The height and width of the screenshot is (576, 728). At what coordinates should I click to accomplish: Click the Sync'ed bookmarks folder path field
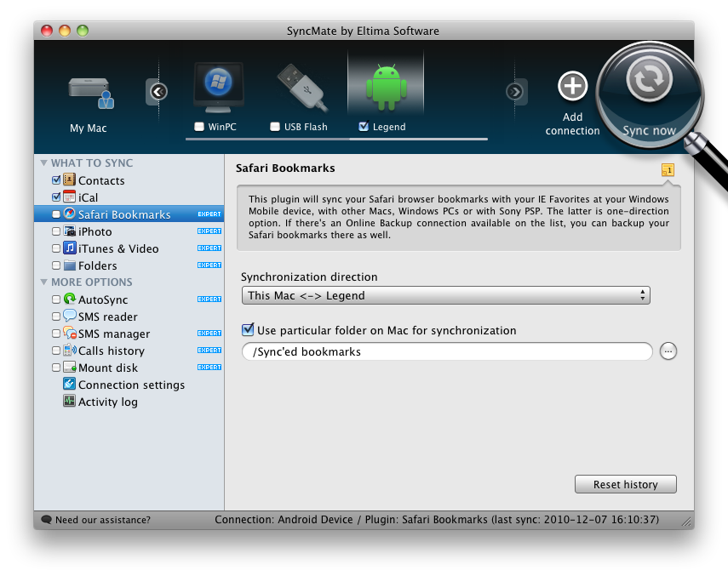click(x=447, y=351)
